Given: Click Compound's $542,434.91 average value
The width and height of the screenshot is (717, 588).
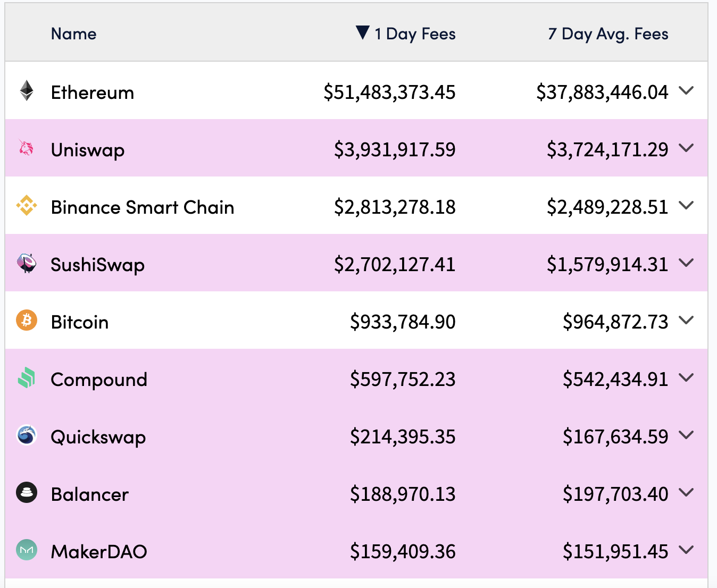Looking at the screenshot, I should (616, 380).
